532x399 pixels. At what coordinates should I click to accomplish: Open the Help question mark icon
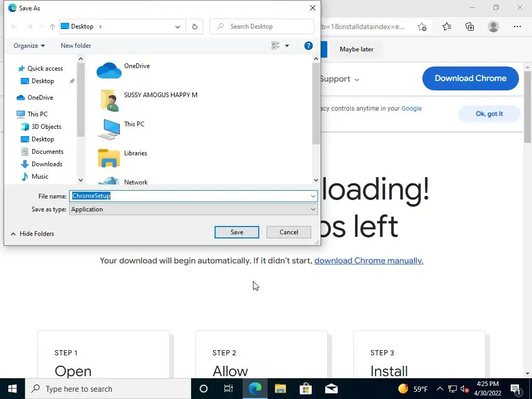(x=309, y=46)
